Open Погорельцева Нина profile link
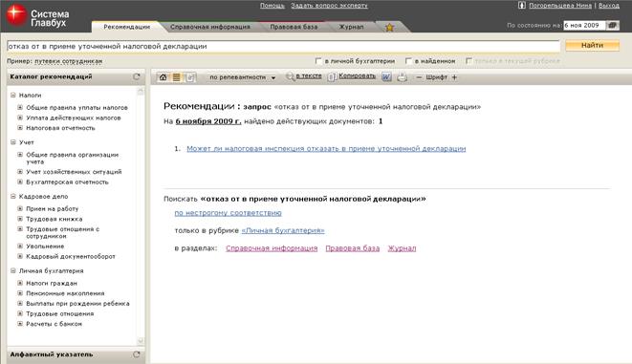This screenshot has width=632, height=364. [x=560, y=6]
